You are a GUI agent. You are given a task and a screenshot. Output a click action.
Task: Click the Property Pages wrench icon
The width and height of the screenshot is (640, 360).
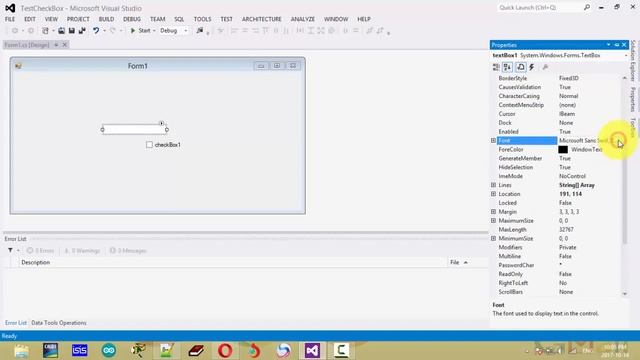(x=545, y=67)
